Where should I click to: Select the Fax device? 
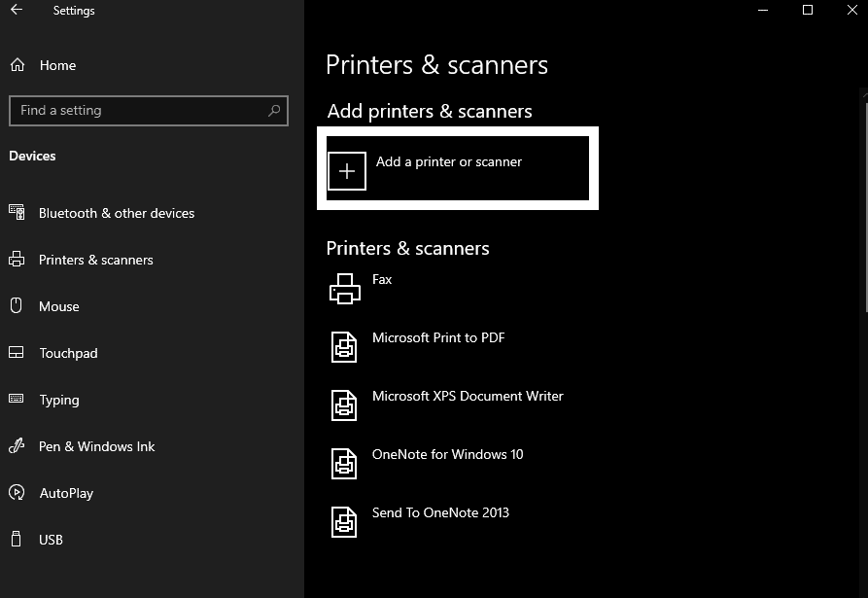(x=382, y=279)
